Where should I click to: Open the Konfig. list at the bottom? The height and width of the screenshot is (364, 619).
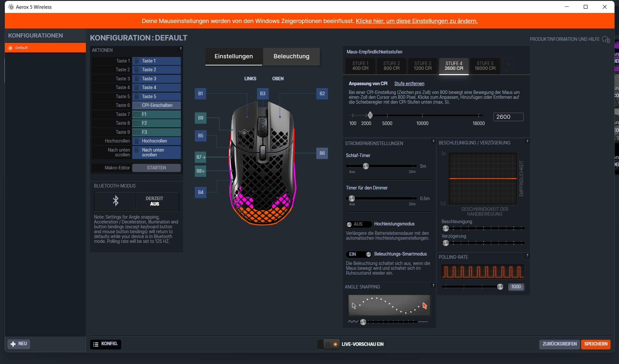point(105,344)
